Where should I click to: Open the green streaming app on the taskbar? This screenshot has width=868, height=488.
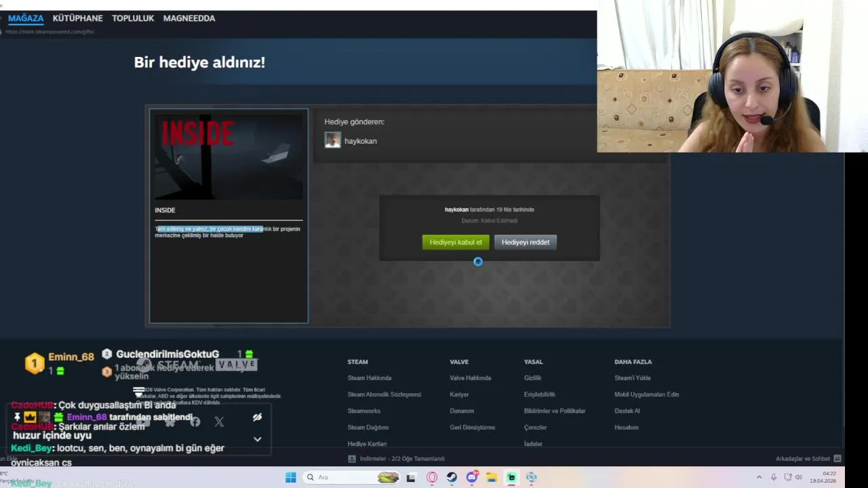pos(511,477)
